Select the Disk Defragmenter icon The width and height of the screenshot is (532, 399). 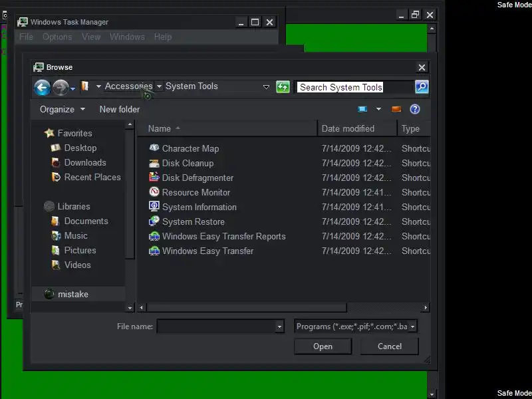pyautogui.click(x=154, y=177)
